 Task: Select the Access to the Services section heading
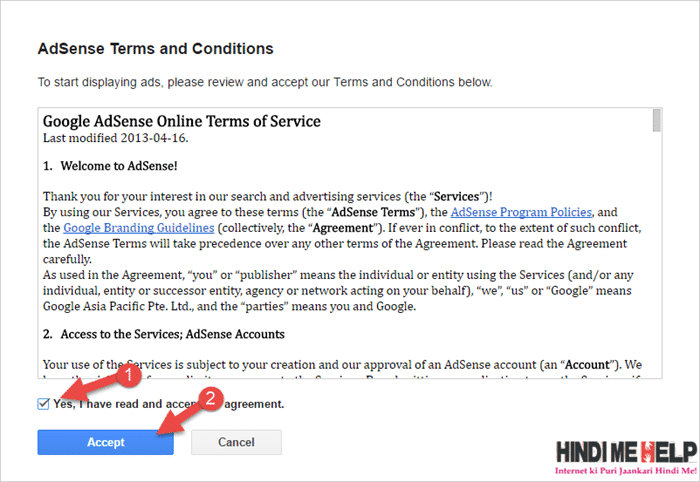tap(163, 334)
